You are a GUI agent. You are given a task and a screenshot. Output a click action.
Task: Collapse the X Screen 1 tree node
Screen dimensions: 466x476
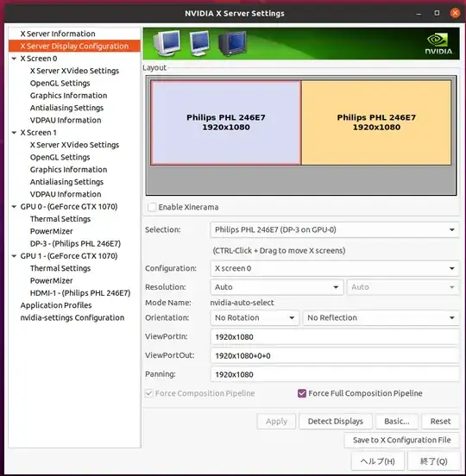point(14,132)
